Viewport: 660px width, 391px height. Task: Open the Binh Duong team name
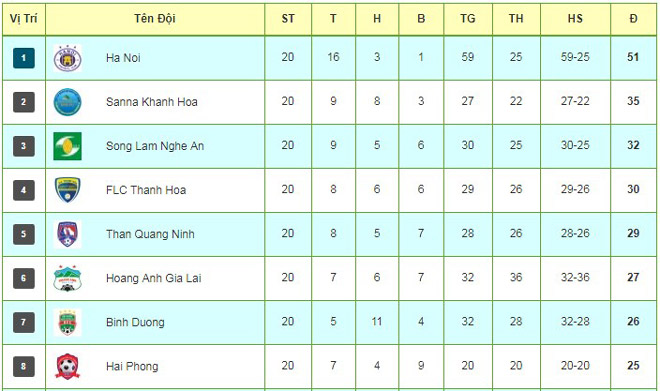point(135,322)
